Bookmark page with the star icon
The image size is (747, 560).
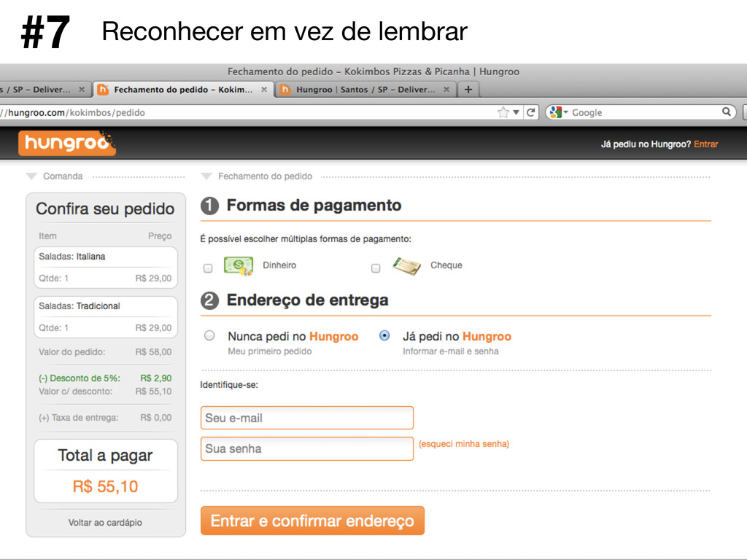(503, 112)
